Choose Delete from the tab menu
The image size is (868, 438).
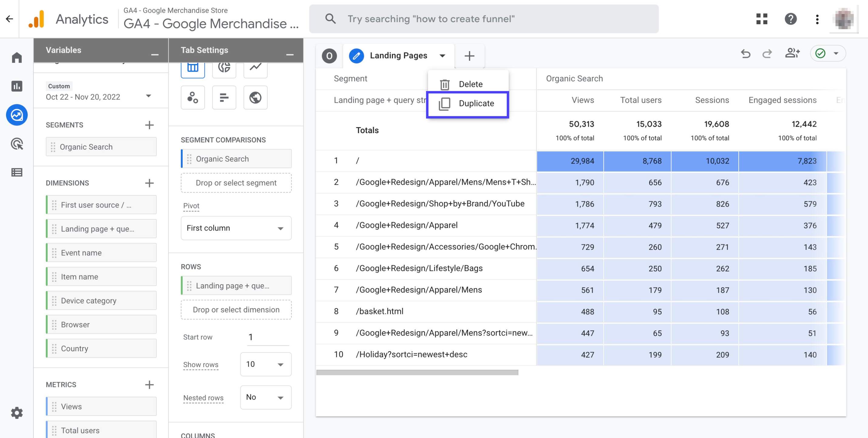coord(468,84)
